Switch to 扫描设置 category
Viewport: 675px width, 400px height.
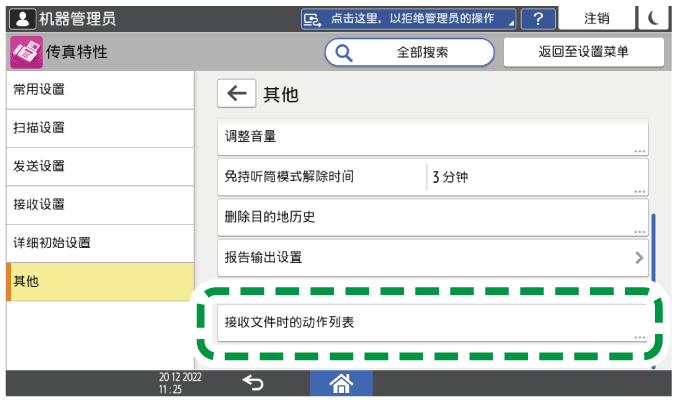click(98, 128)
